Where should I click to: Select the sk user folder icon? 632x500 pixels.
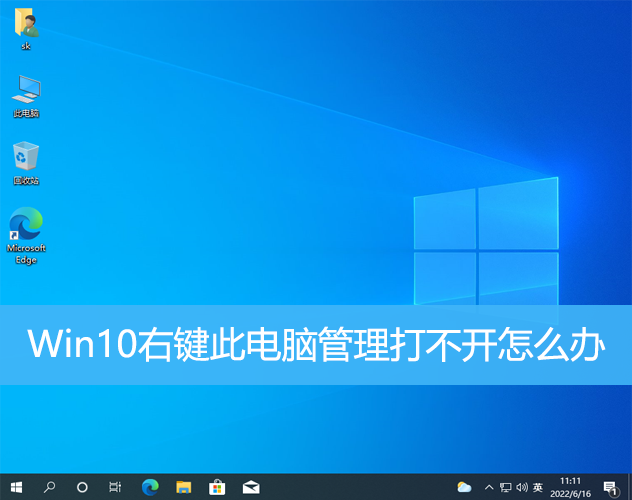pyautogui.click(x=26, y=27)
